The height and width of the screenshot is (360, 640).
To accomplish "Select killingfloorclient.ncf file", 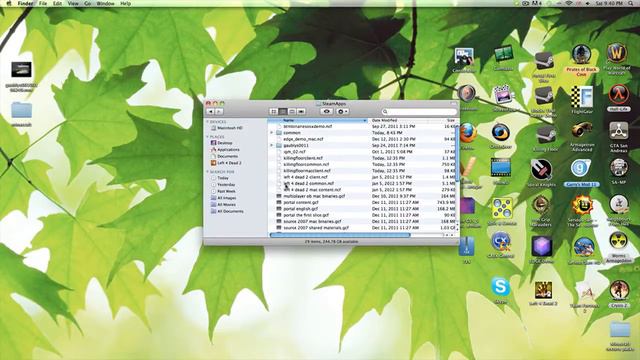I will point(362,158).
